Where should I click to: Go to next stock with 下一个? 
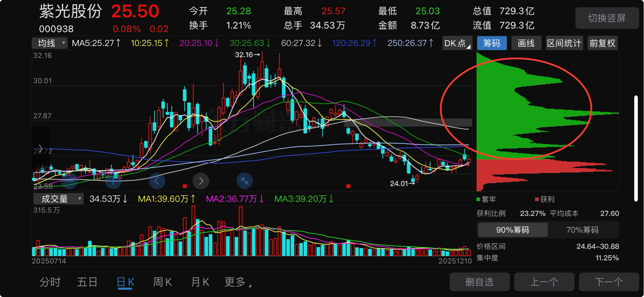coord(609,282)
